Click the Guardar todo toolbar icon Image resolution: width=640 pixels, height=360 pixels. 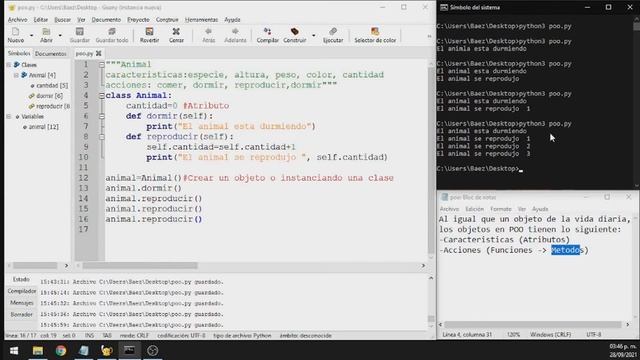point(112,35)
